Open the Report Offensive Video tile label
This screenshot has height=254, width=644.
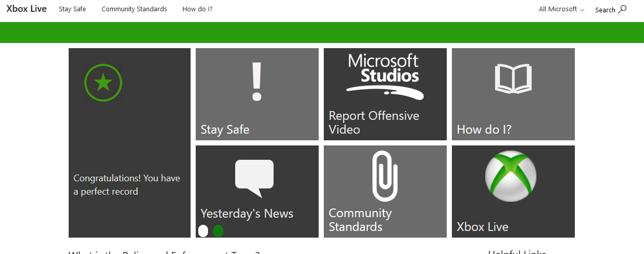pos(374,123)
